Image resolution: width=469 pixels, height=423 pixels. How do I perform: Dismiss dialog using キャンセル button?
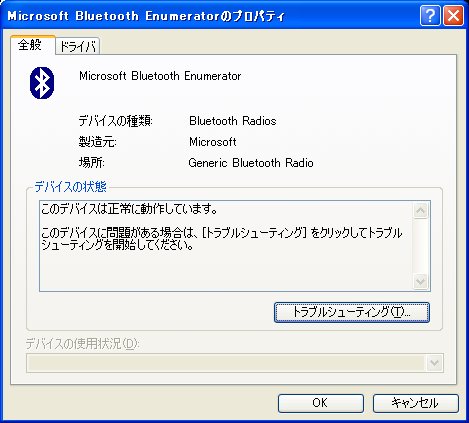pos(415,403)
